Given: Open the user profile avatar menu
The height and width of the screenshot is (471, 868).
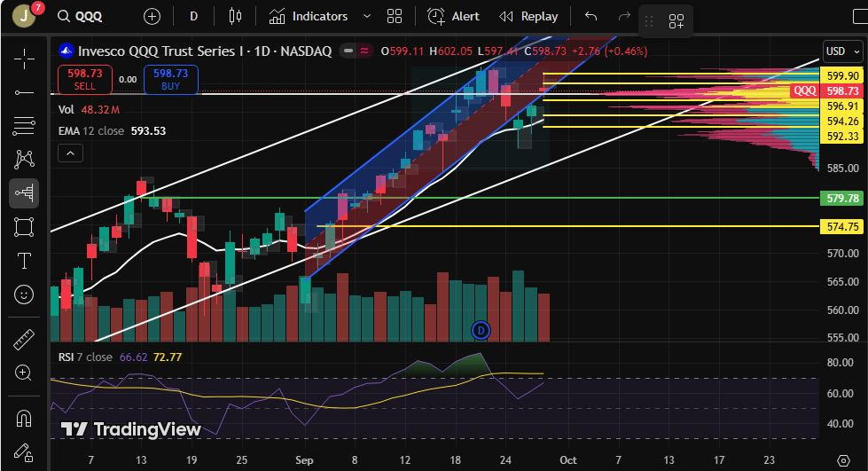Looking at the screenshot, I should tap(23, 16).
